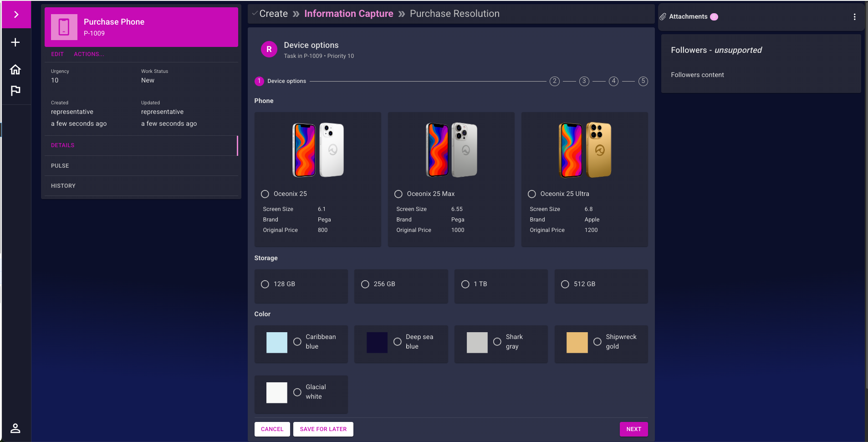This screenshot has height=442, width=868.
Task: Open the Home icon in sidebar
Action: [15, 69]
